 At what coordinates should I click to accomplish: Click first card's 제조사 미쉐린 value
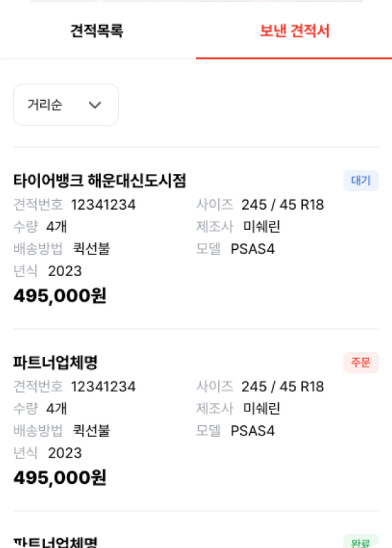262,227
